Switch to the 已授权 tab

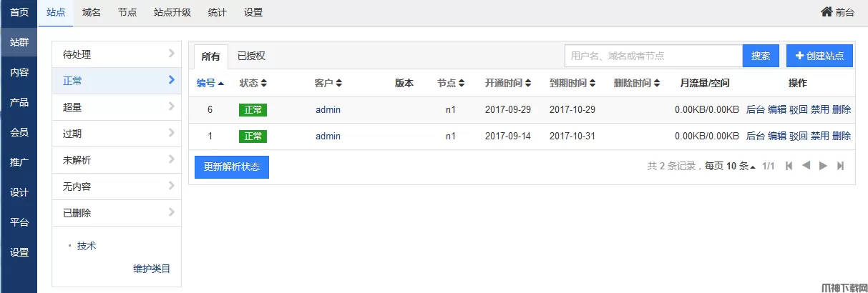251,56
